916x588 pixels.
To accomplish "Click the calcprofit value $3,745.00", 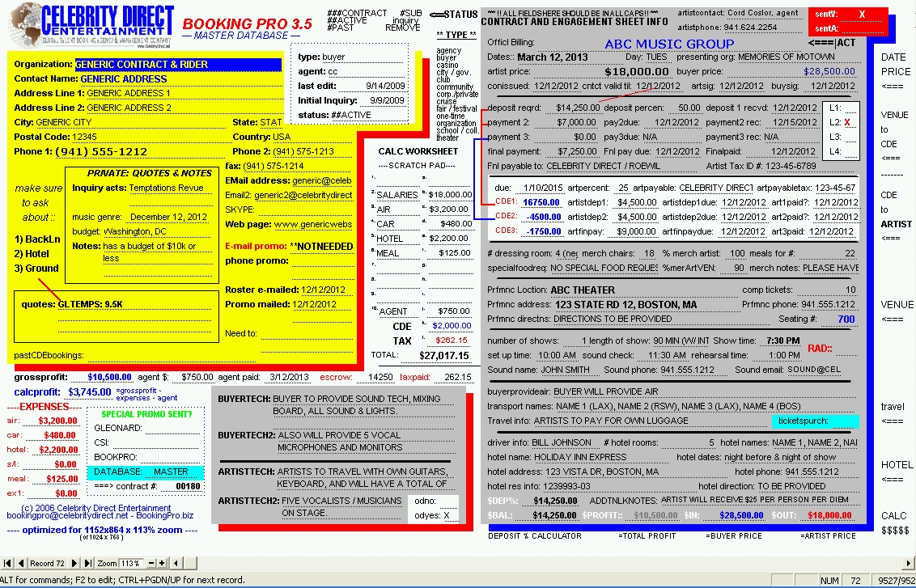I will (x=89, y=391).
